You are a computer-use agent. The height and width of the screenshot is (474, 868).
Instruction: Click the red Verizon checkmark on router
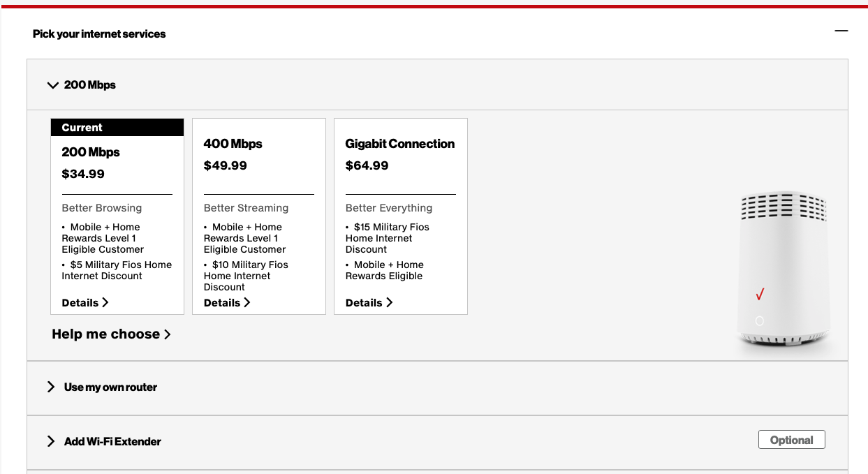pos(760,294)
